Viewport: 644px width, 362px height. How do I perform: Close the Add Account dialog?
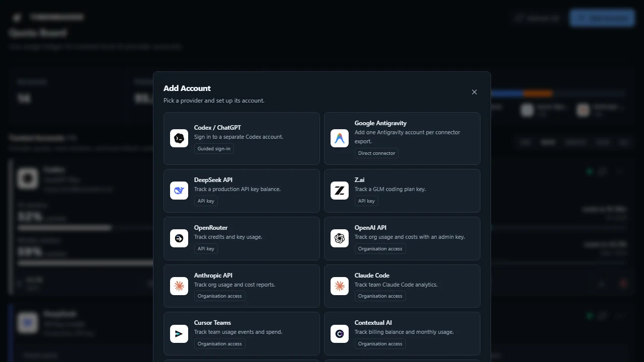(x=474, y=92)
